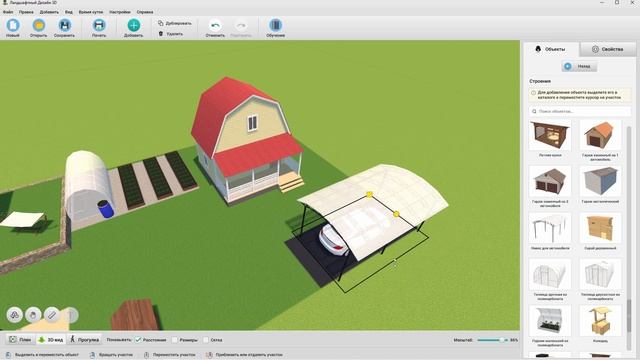Switch to 3D view mode
Image resolution: width=640 pixels, height=360 pixels.
(51, 340)
